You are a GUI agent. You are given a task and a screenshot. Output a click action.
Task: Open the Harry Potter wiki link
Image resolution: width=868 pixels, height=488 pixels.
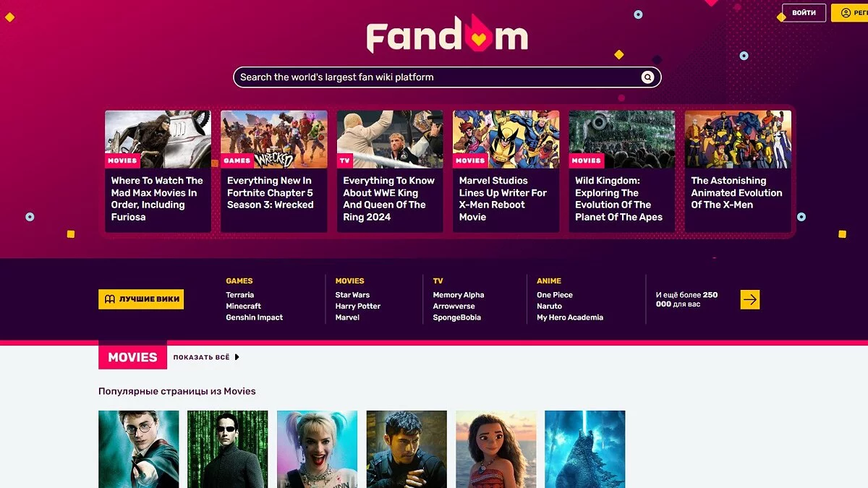tap(358, 307)
